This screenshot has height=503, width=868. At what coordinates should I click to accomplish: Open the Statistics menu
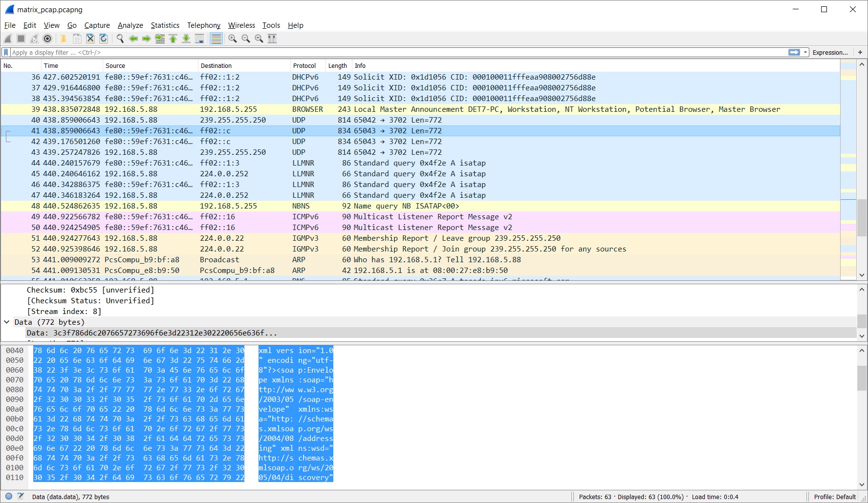click(165, 25)
